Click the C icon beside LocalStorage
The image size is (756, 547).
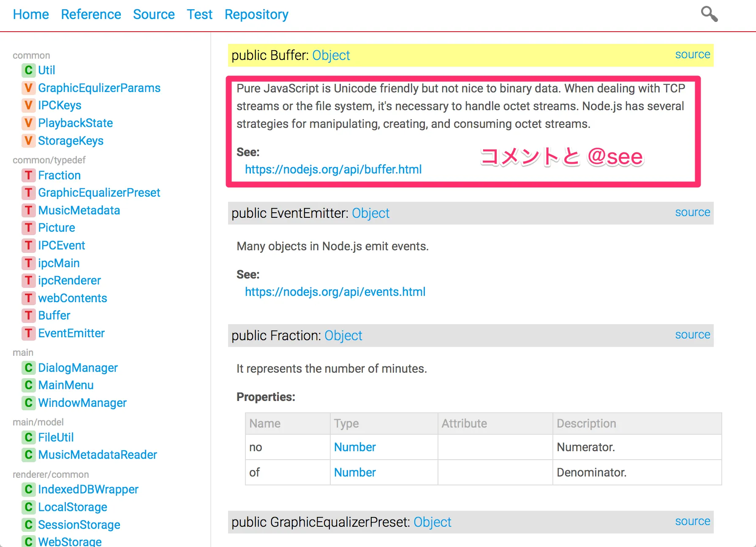point(28,507)
